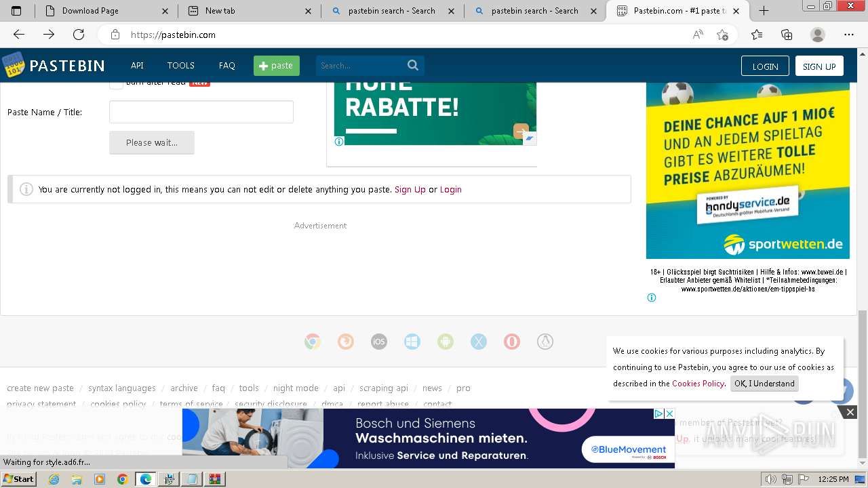Image resolution: width=868 pixels, height=488 pixels.
Task: Open the Cookies Policy link
Action: click(698, 384)
